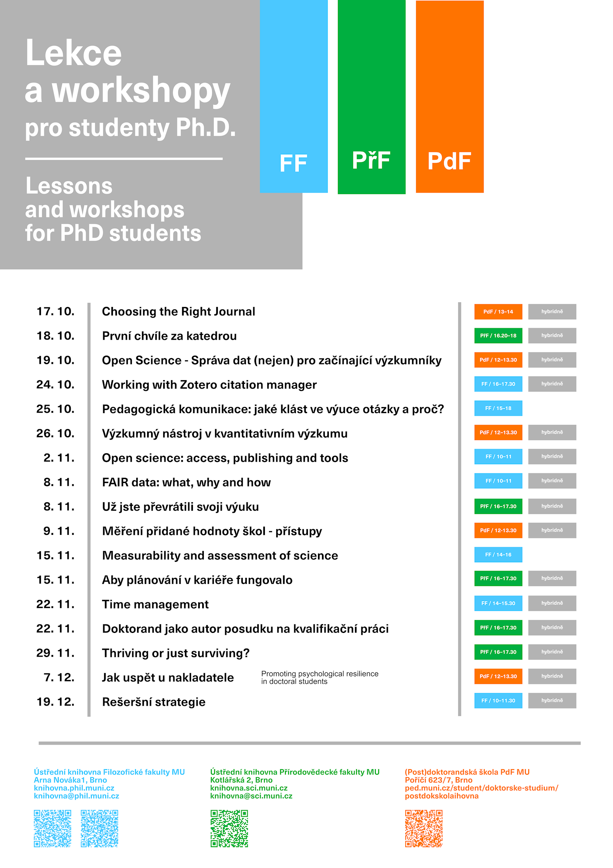The width and height of the screenshot is (613, 868).
Task: Click hybridně tag beside Choosing the Right Journal
Action: tap(552, 312)
